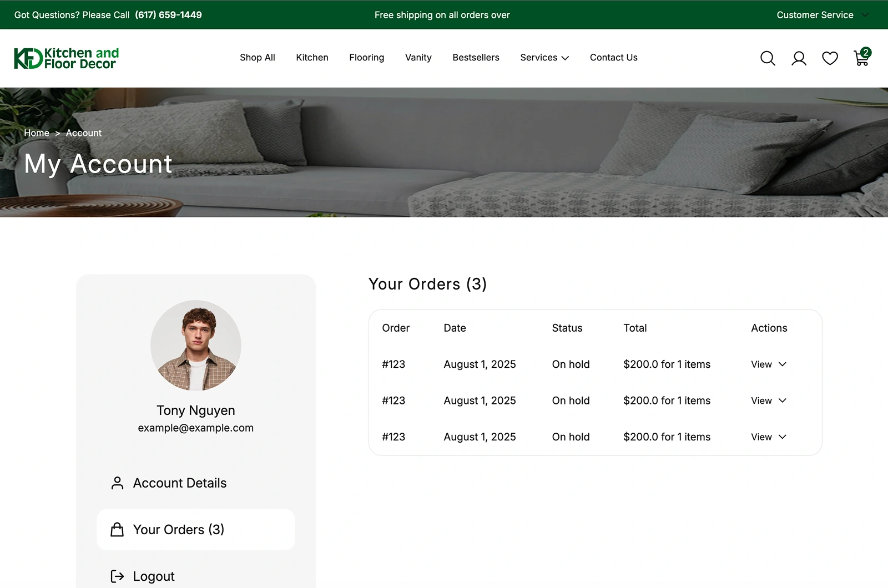Image resolution: width=888 pixels, height=588 pixels.
Task: Click the Kitchen and Floor Decor logo
Action: (x=67, y=58)
